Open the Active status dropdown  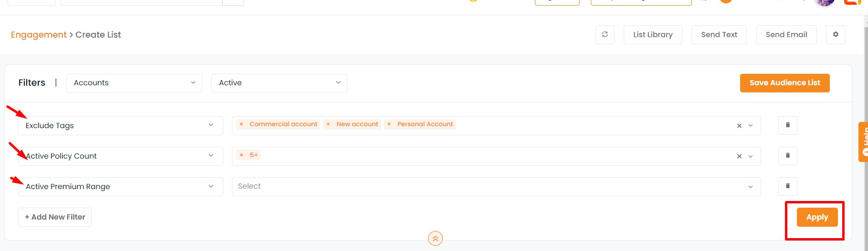(279, 83)
